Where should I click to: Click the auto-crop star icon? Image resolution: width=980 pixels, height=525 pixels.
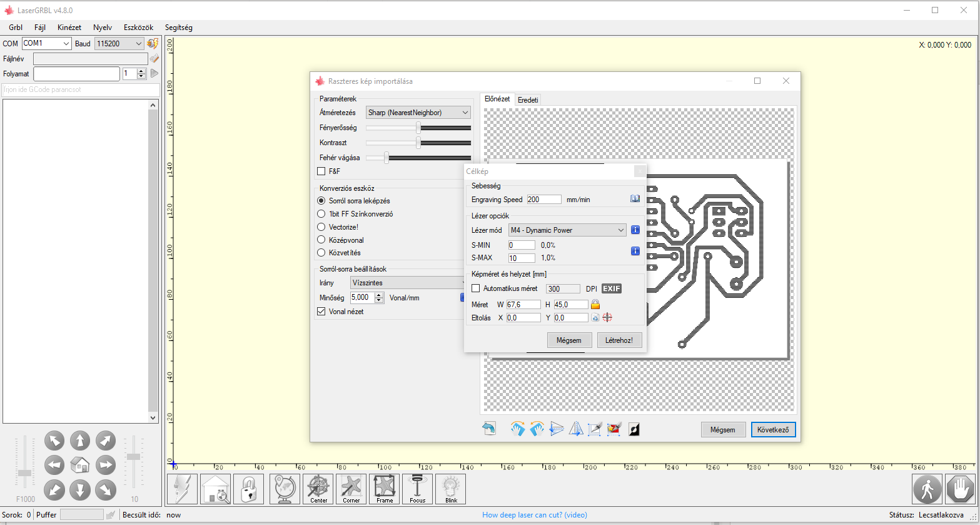point(614,429)
